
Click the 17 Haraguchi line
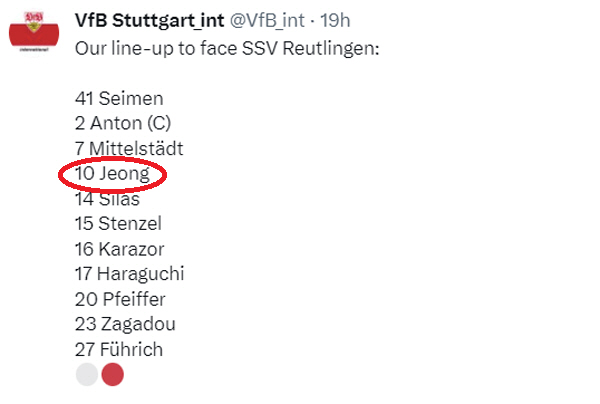129,274
